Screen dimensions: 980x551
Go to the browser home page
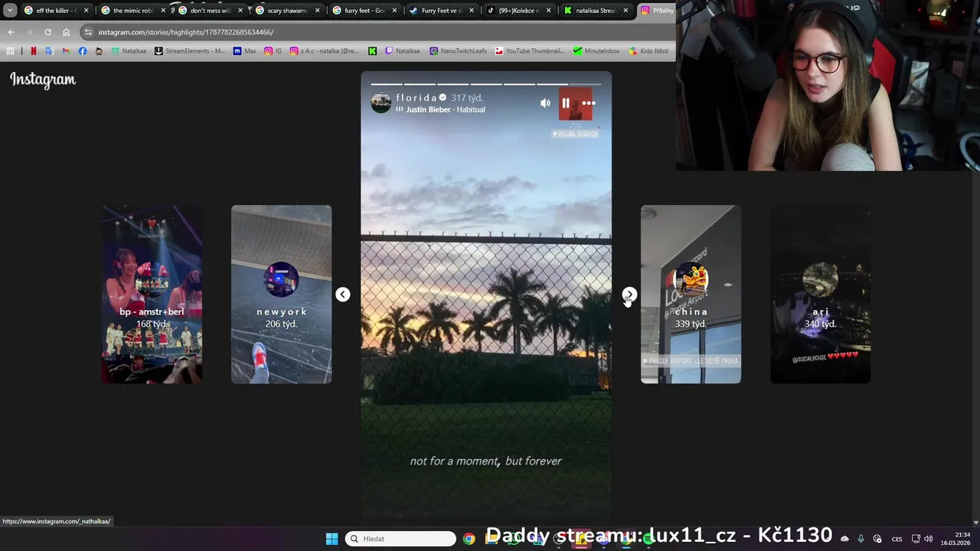[66, 32]
